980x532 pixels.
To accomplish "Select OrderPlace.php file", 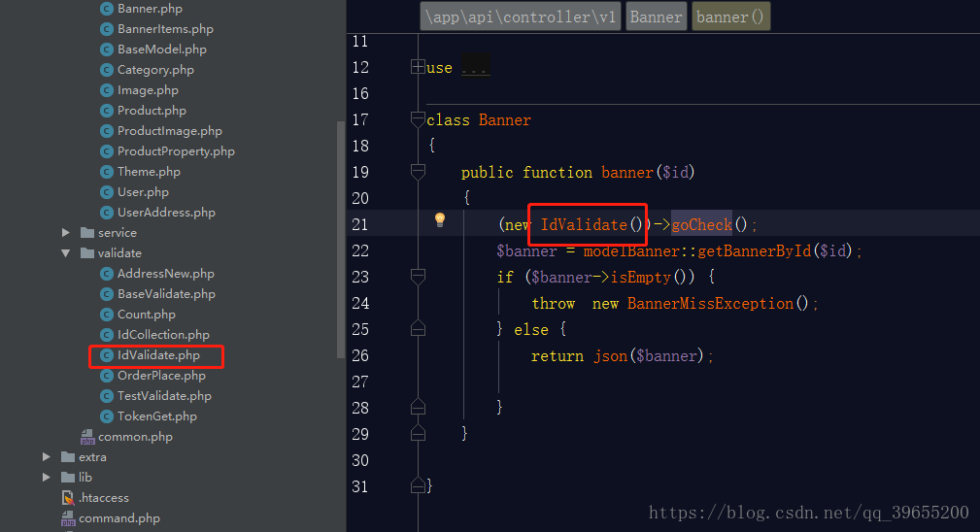I will tap(161, 376).
